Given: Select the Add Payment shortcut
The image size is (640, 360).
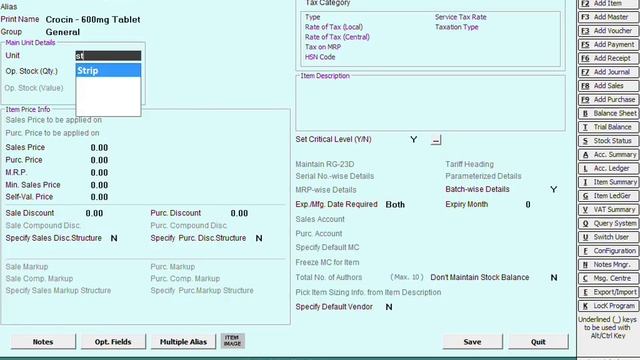Looking at the screenshot, I should (608, 44).
